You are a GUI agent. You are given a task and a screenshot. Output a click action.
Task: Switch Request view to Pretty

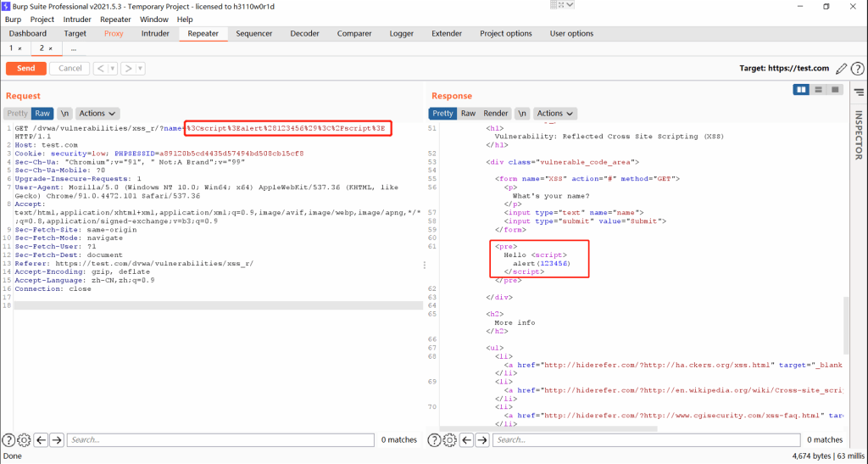click(x=17, y=114)
